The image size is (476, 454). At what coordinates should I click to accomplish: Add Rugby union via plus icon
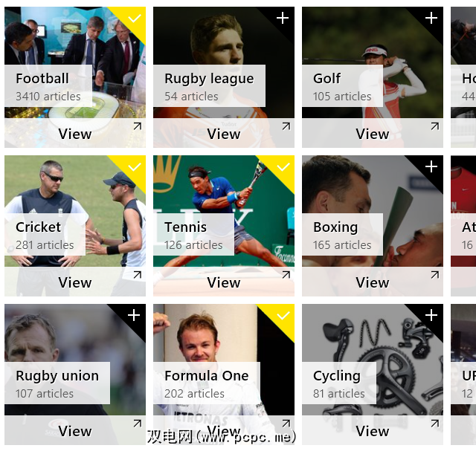134,315
